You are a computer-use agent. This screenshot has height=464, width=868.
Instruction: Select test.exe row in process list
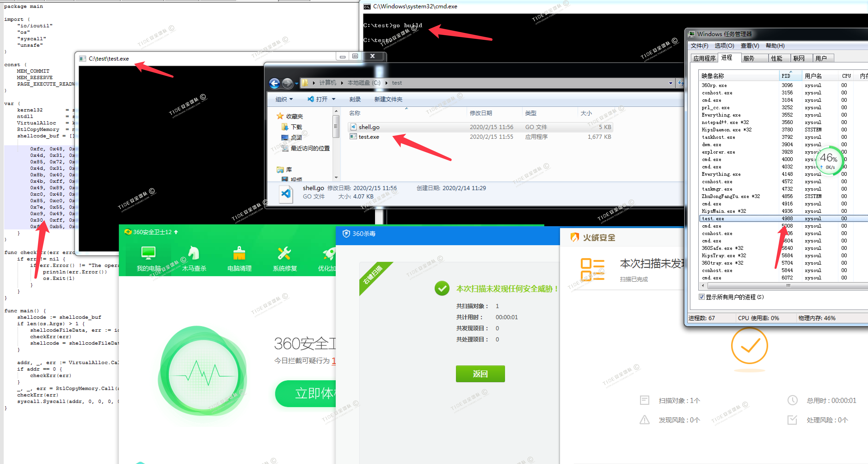pos(713,218)
